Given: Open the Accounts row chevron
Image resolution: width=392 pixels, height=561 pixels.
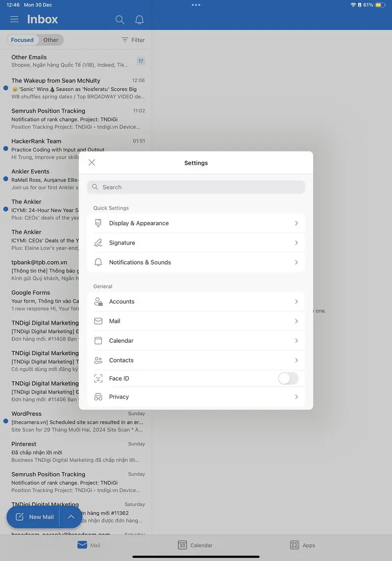Looking at the screenshot, I should pos(296,302).
